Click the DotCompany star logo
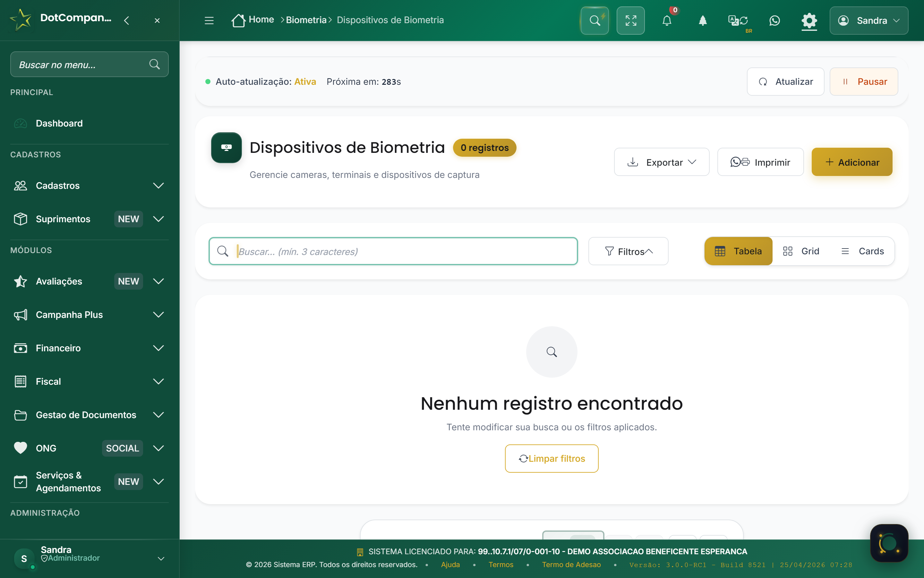The image size is (924, 578). [21, 20]
